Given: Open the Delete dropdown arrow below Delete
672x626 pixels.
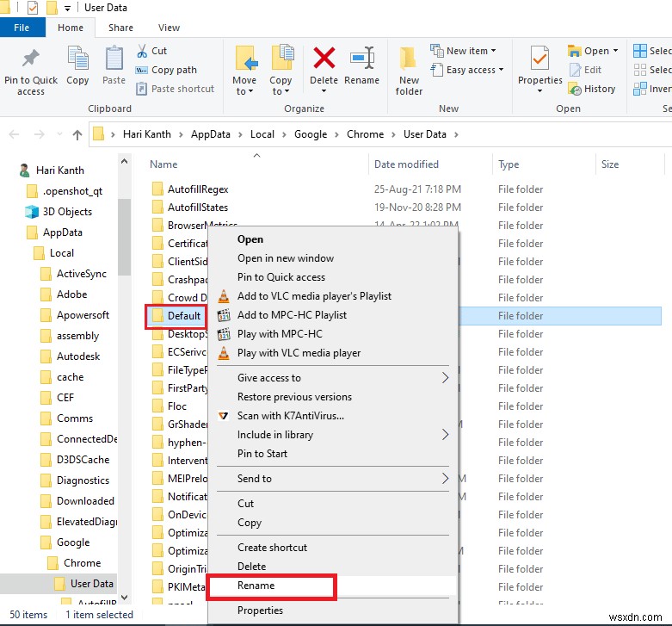Looking at the screenshot, I should click(324, 91).
